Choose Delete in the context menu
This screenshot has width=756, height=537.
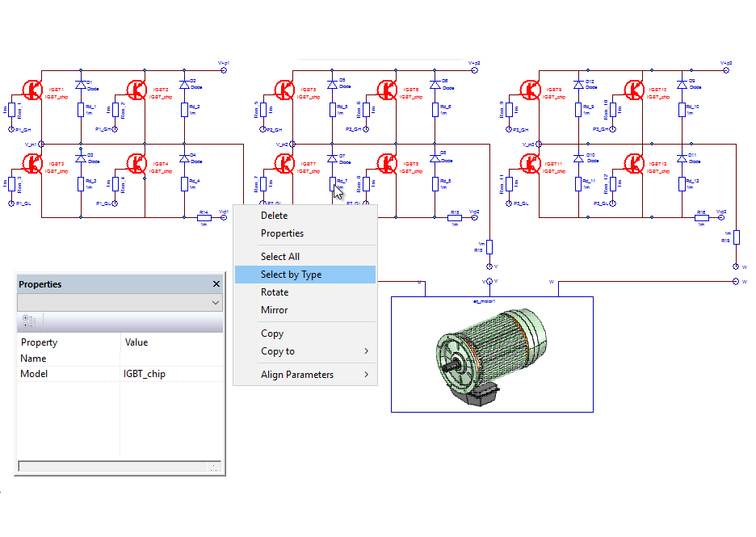274,216
